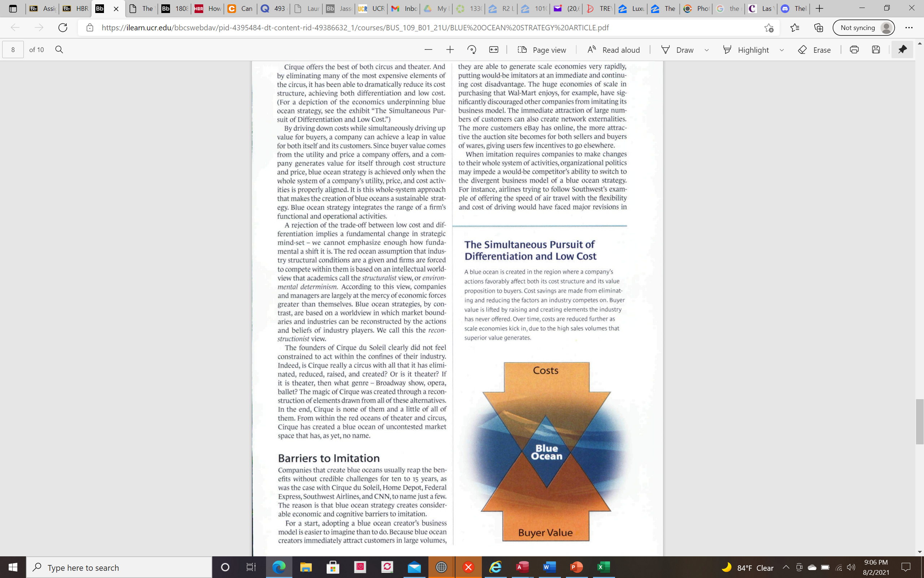Image resolution: width=924 pixels, height=578 pixels.
Task: Switch to the Photo tab
Action: pos(696,8)
